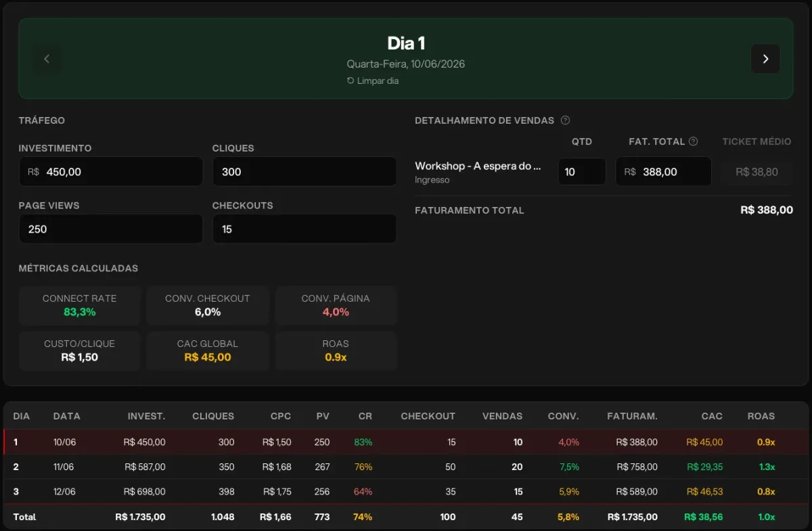Screen dimensions: 812x531
Task: Open help icon beside Detalhamento de Vendas
Action: (x=566, y=120)
